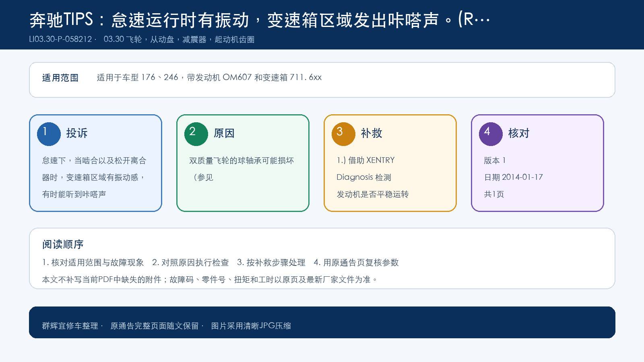
Task: Click the footer text 群辉宜修车整理
Action: pos(70,326)
